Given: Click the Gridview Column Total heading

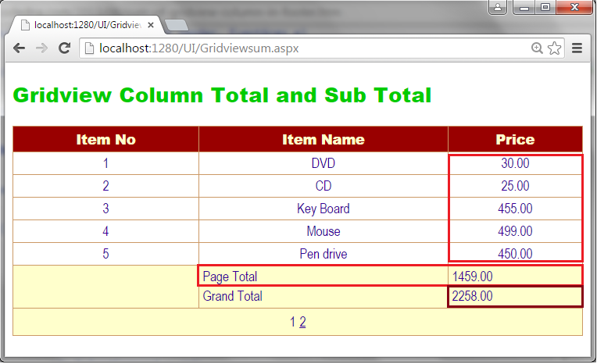Looking at the screenshot, I should [x=223, y=95].
